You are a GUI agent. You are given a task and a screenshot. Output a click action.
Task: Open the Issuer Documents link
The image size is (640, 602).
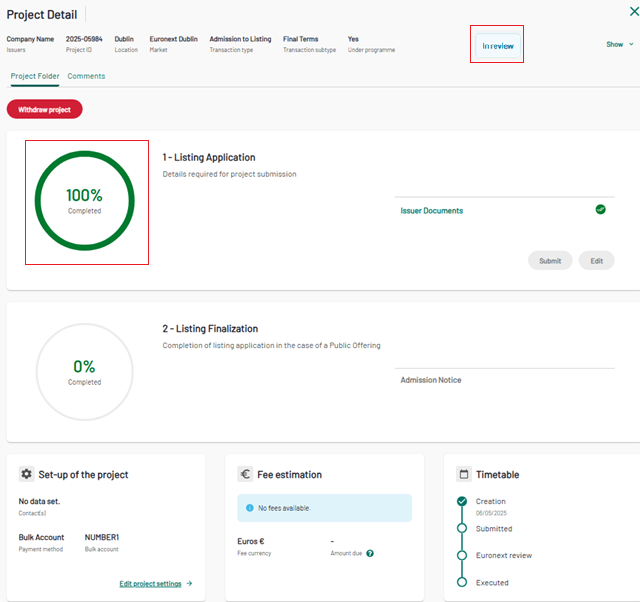coord(431,211)
